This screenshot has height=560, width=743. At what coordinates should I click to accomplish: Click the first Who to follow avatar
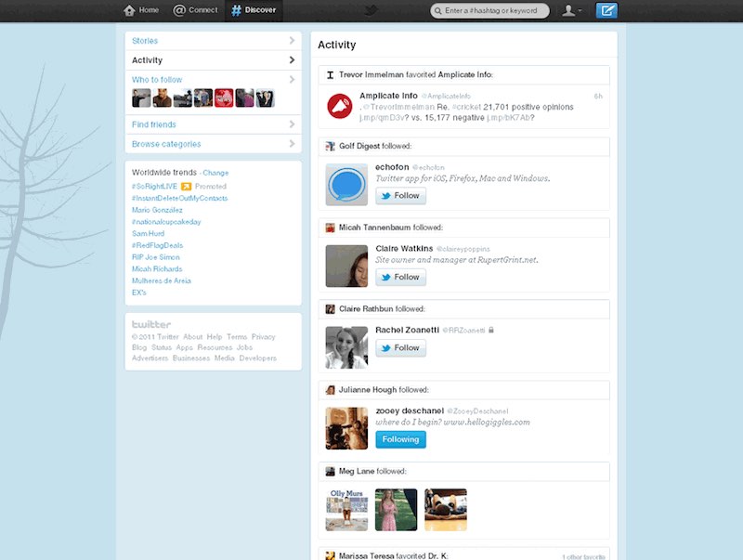141,98
